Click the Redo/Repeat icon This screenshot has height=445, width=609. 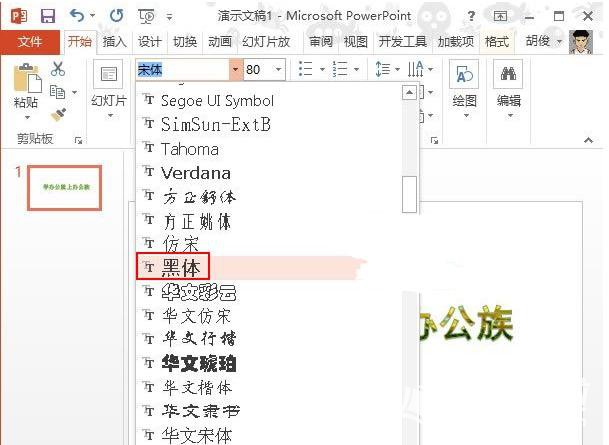coord(116,16)
